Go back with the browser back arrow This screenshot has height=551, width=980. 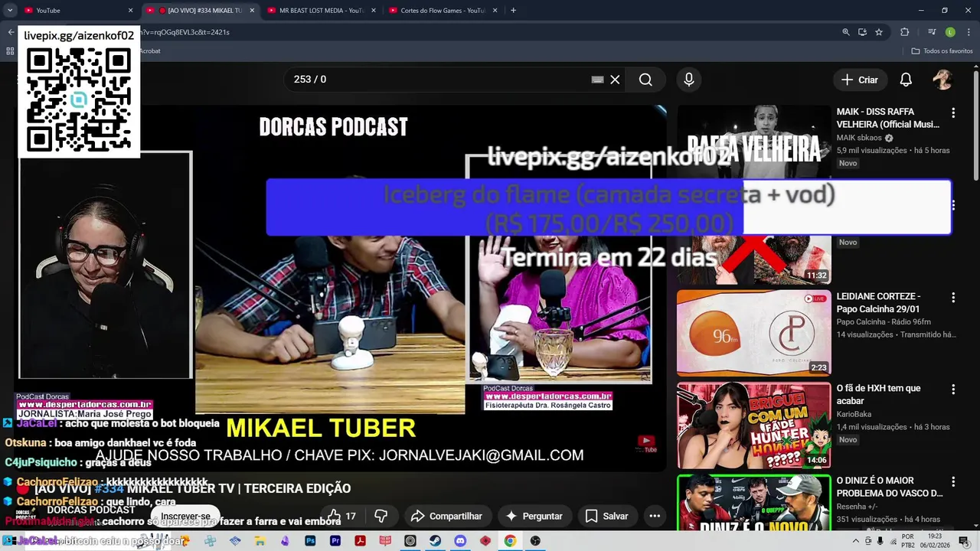click(10, 32)
